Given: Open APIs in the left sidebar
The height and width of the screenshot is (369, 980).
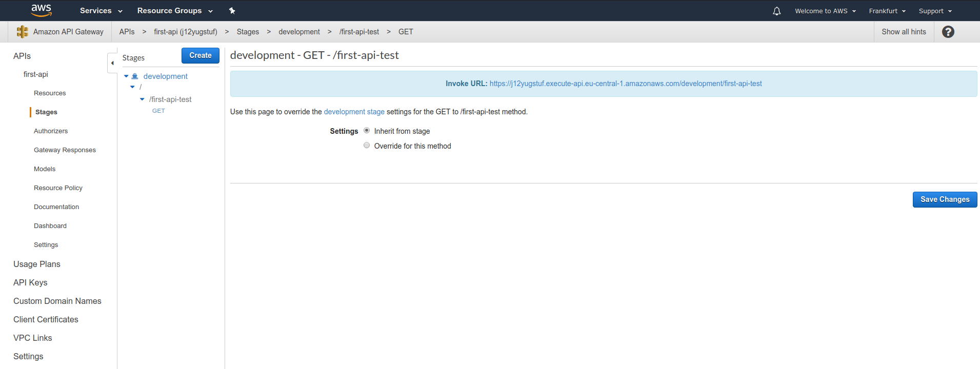Looking at the screenshot, I should pyautogui.click(x=22, y=56).
